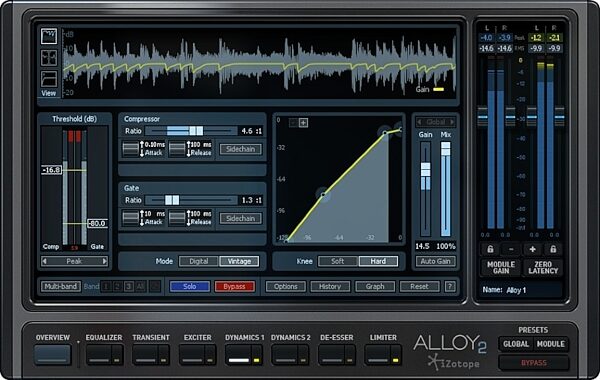600x380 pixels.
Task: Open help with the question mark button
Action: point(450,286)
